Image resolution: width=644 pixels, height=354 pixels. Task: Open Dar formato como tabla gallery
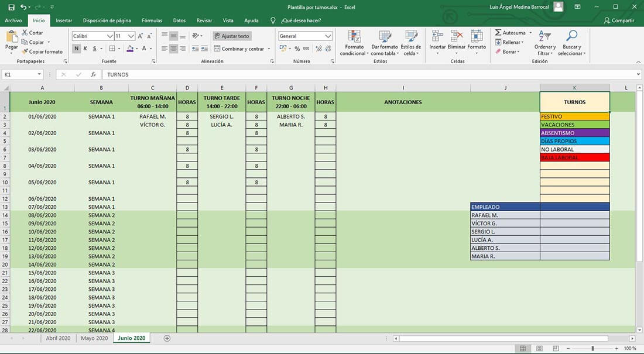[x=385, y=43]
